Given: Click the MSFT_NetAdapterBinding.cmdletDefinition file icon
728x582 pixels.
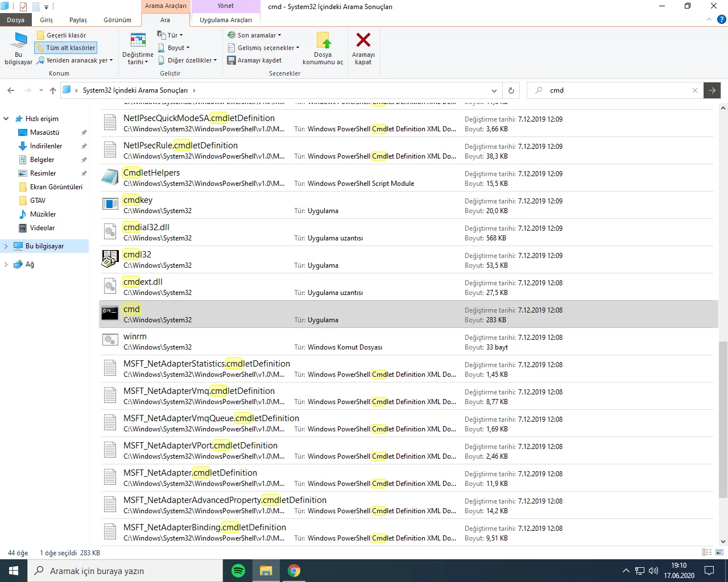Looking at the screenshot, I should pos(110,531).
